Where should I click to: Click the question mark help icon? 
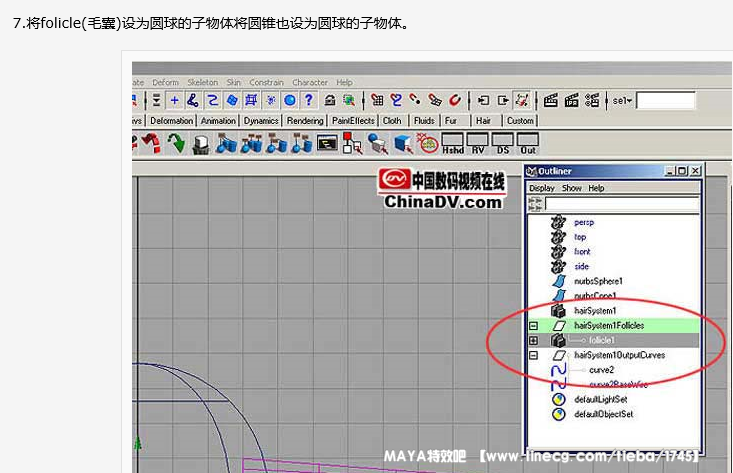(x=309, y=100)
